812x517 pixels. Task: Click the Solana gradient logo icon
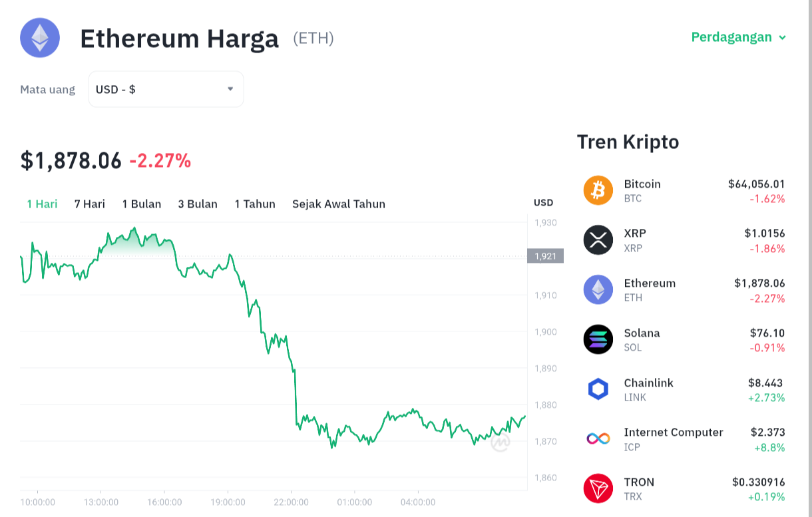598,339
